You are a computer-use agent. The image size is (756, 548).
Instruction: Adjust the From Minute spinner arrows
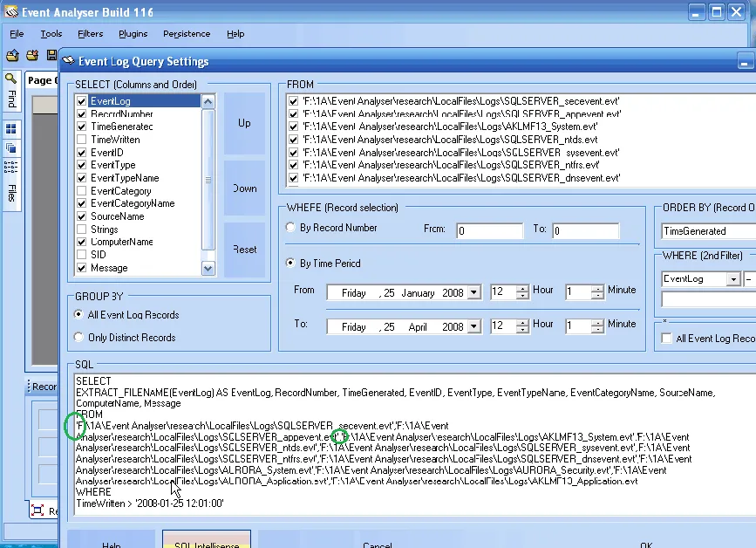pyautogui.click(x=597, y=291)
